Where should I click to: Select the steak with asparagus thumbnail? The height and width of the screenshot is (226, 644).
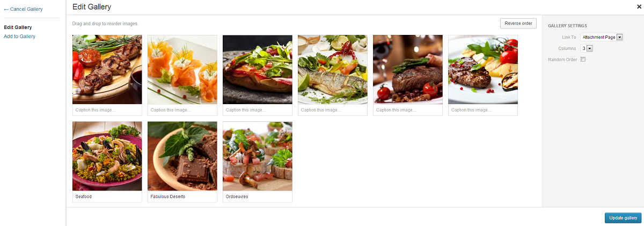coord(408,70)
